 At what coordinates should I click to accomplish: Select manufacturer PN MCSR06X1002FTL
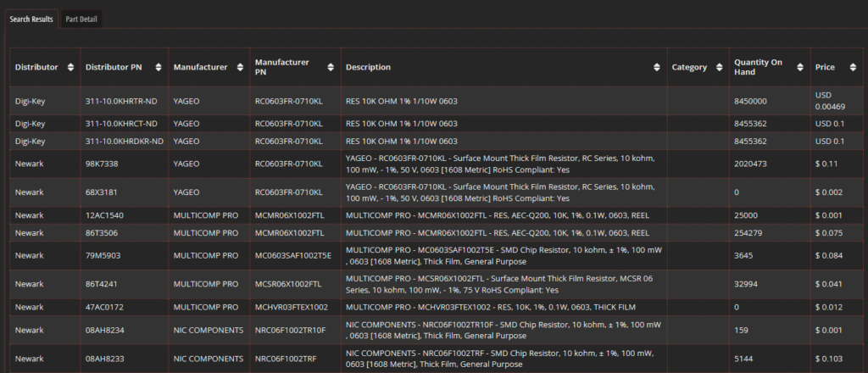(x=288, y=284)
